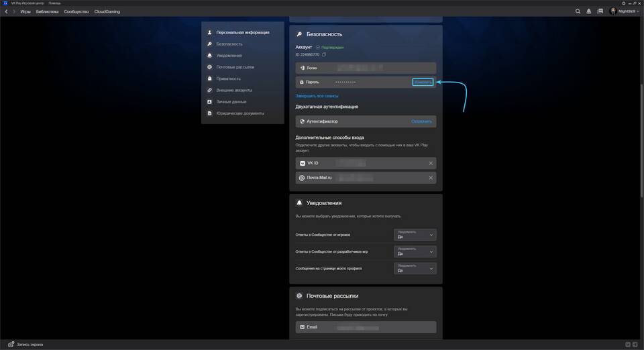Click the Логин field
This screenshot has width=644, height=350.
coord(366,68)
